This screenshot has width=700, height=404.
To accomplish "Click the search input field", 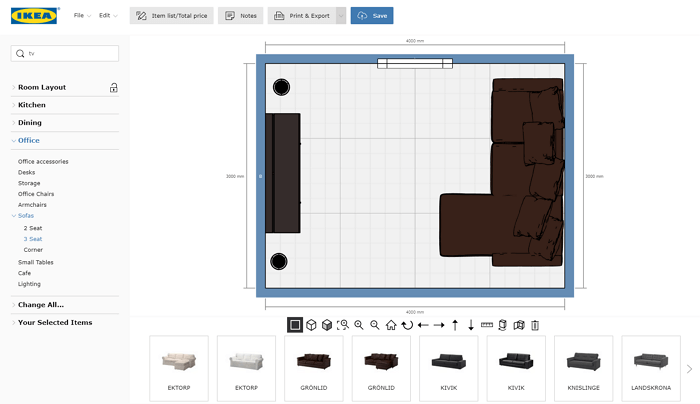I will (70, 53).
